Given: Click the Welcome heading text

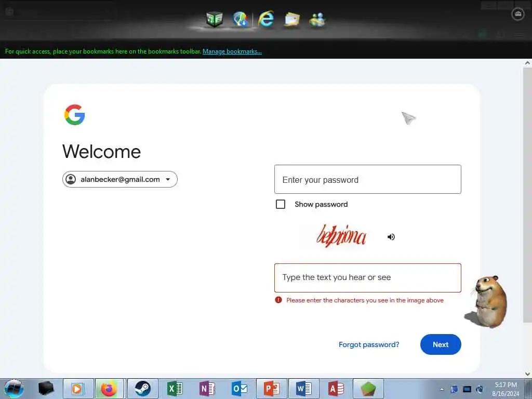Looking at the screenshot, I should 101,151.
